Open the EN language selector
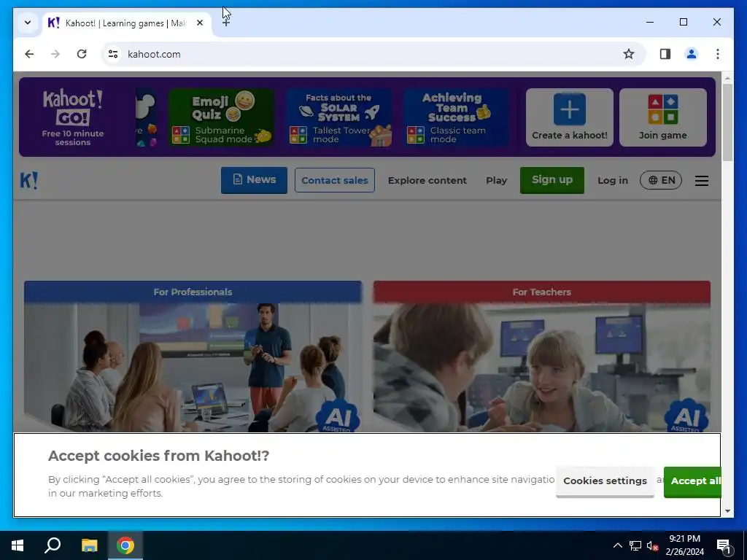Image resolution: width=747 pixels, height=560 pixels. pyautogui.click(x=661, y=181)
